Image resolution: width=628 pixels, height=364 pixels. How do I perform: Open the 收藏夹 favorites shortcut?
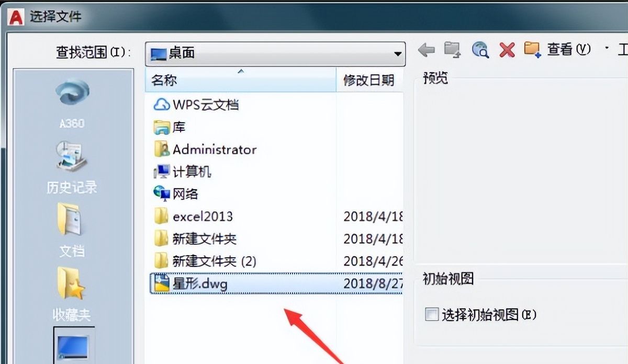tap(72, 294)
